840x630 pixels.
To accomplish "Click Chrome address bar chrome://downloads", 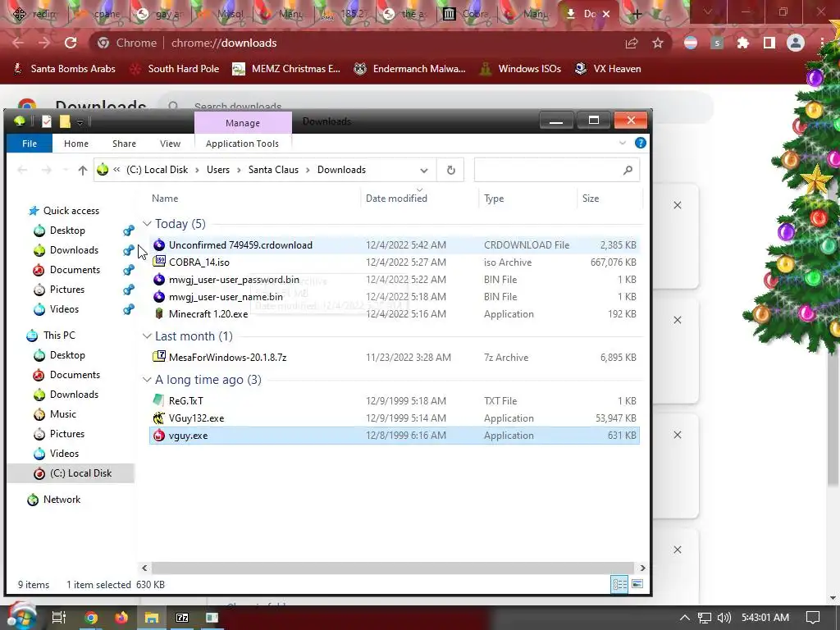I will (224, 43).
